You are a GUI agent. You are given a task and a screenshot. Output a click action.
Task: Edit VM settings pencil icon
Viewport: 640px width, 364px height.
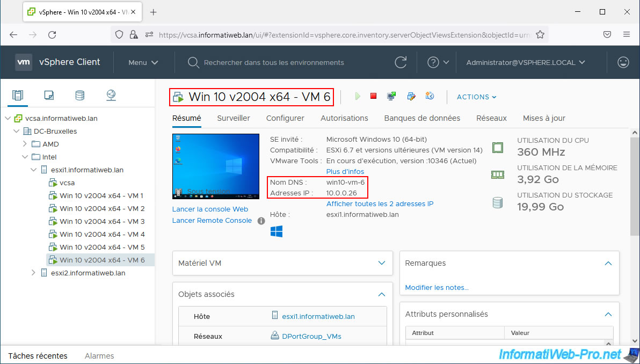point(411,96)
